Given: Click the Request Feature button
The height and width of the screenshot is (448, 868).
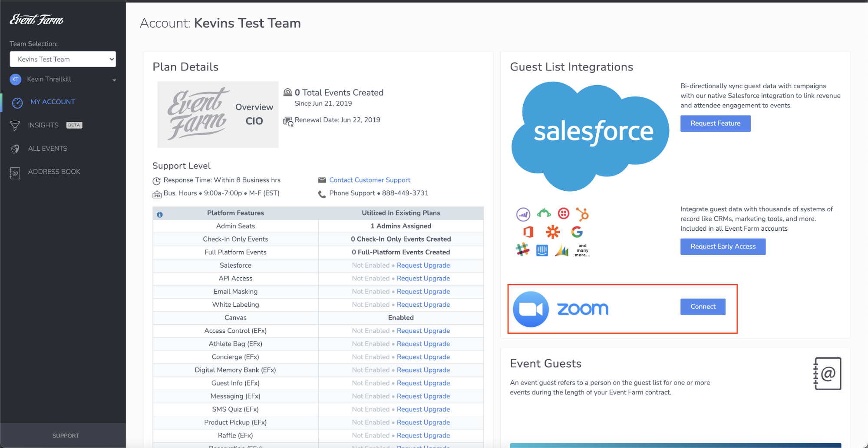Looking at the screenshot, I should [x=715, y=123].
